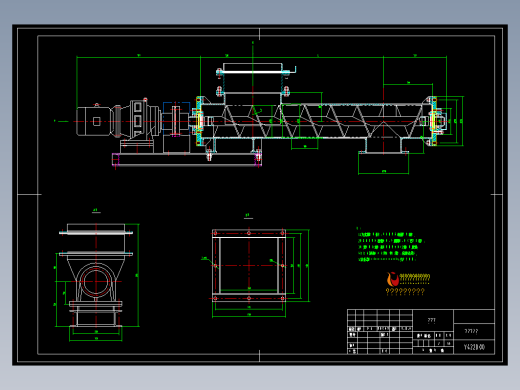Select the helical screw blade inside the trough
Viewport: 520px width, 390px height.
tap(317, 121)
